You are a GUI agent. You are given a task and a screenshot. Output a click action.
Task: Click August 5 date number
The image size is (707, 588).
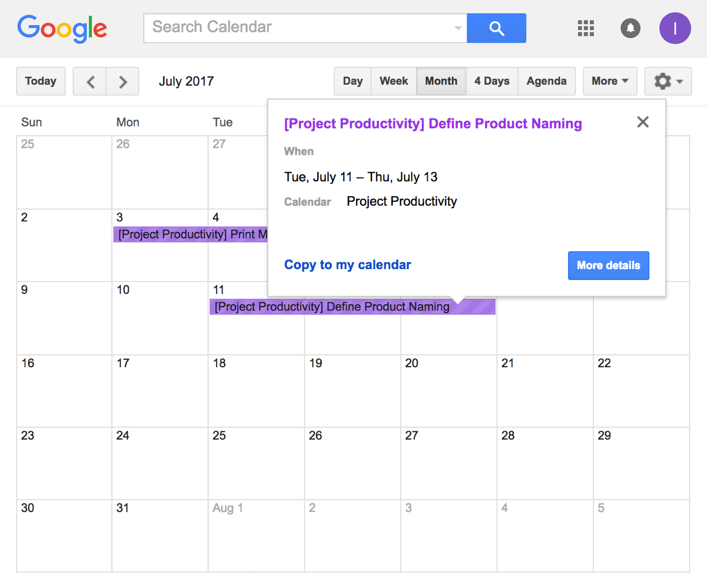tap(601, 508)
